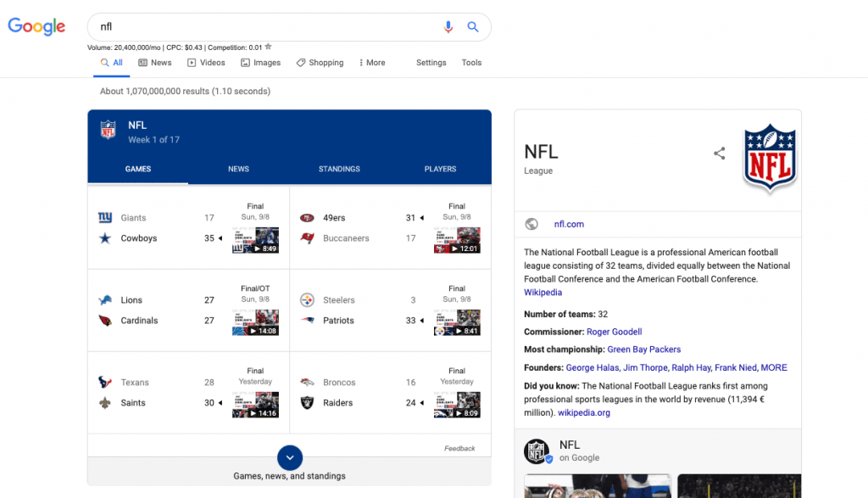Viewport: 868px width, 498px height.
Task: Click the Broncos team logo
Action: 307,383
